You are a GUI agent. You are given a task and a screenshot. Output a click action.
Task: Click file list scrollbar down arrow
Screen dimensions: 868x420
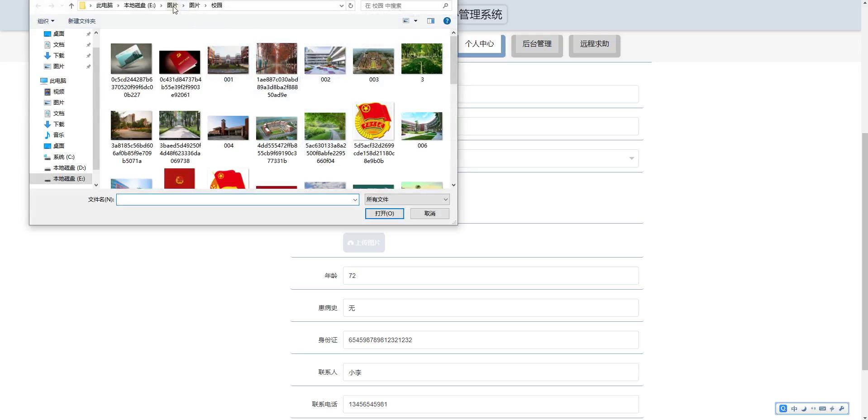tap(453, 185)
